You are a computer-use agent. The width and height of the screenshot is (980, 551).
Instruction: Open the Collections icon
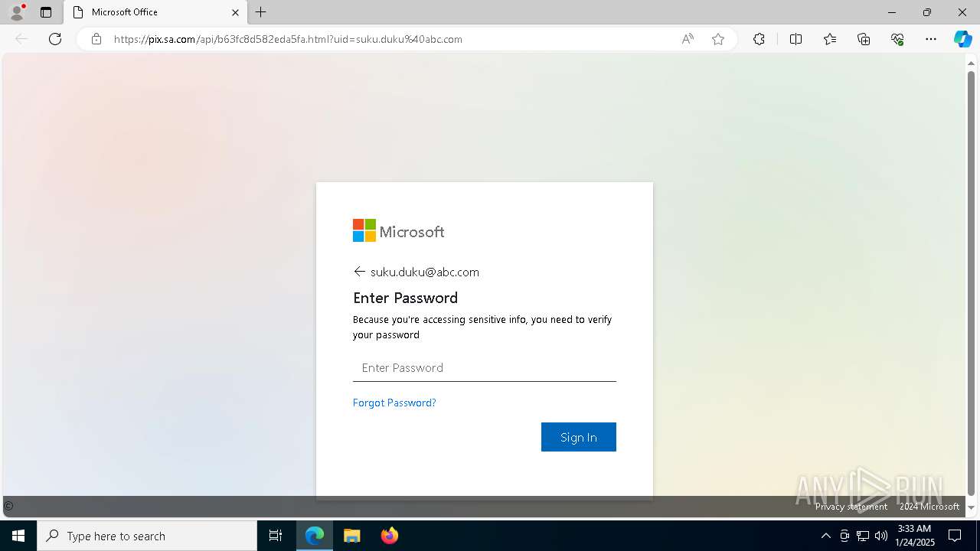pyautogui.click(x=864, y=39)
